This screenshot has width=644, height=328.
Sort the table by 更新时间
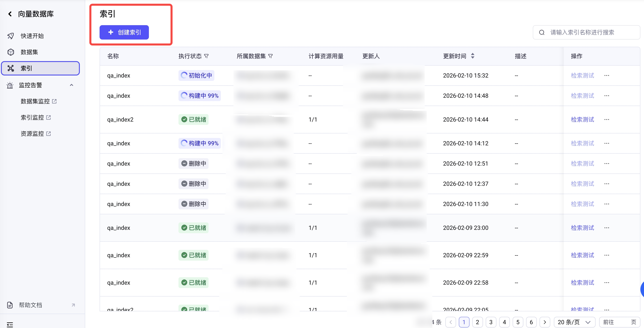coord(472,56)
